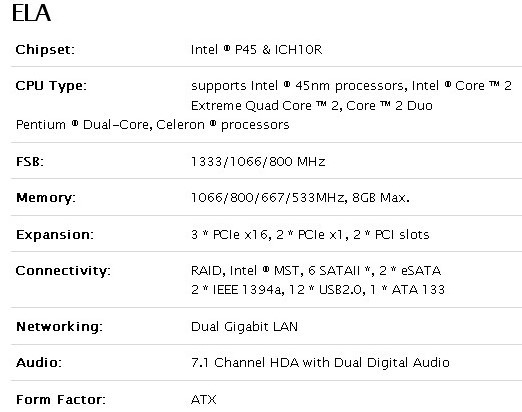
Task: Click the ATX form factor value
Action: [x=204, y=399]
